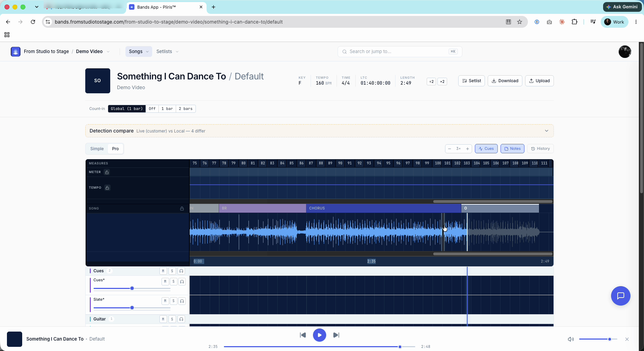The width and height of the screenshot is (644, 351).
Task: Click the Download button
Action: click(505, 81)
